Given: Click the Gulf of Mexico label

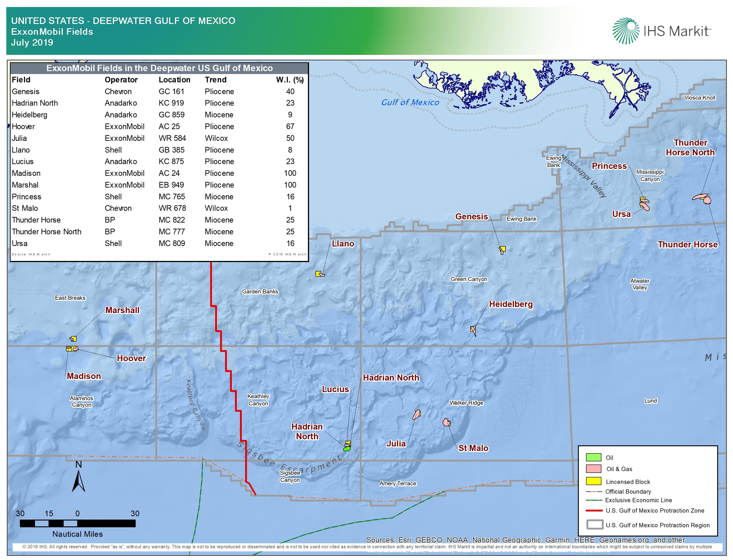Looking at the screenshot, I should 410,102.
